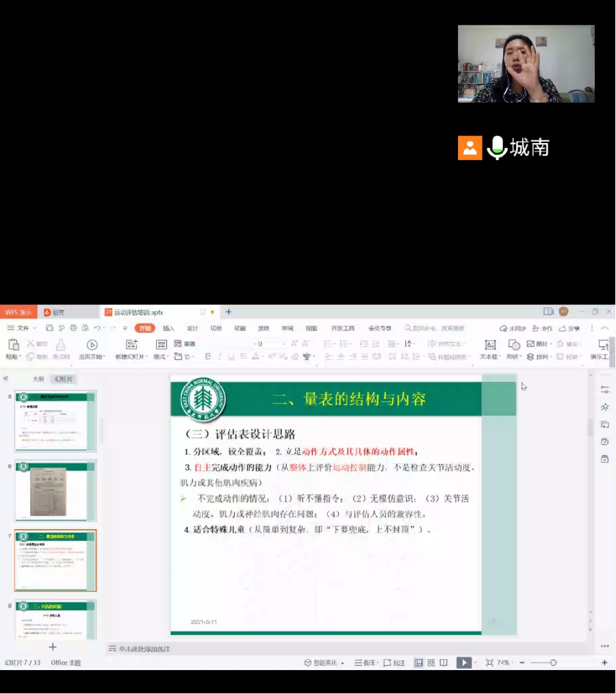
Task: Open slide sorter view in status bar
Action: (431, 663)
